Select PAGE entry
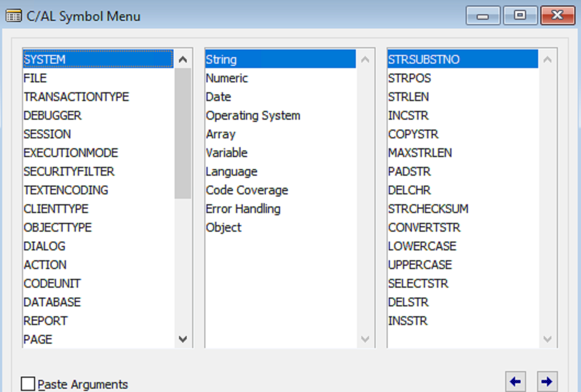581x392 pixels. [98, 339]
